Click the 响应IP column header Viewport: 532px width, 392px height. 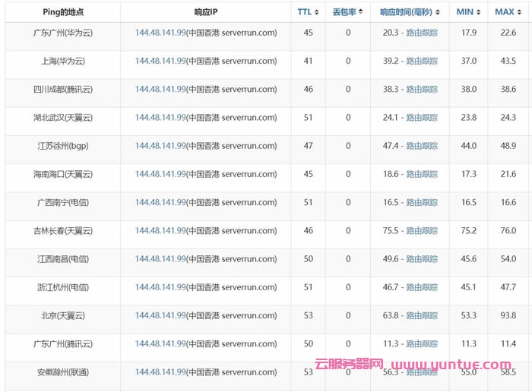click(206, 12)
